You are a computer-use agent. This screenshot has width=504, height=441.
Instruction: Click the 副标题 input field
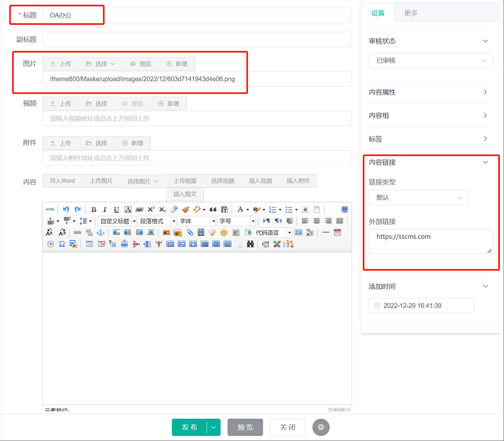tap(197, 39)
